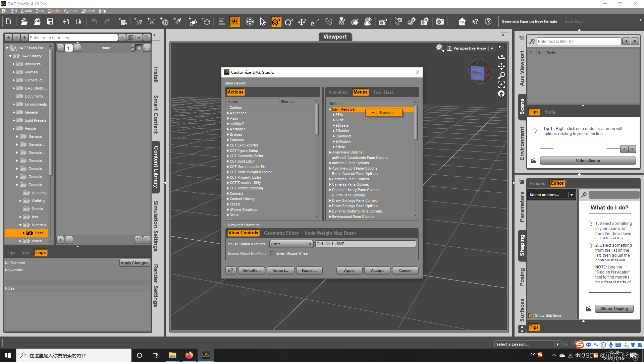Image resolution: width=644 pixels, height=362 pixels.
Task: Click the Ctrl+Alt+LeftMB shortcut field
Action: point(366,244)
